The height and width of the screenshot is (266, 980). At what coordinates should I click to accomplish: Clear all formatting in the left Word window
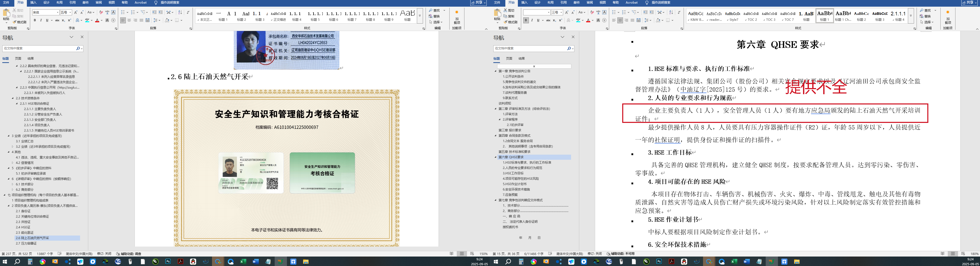point(101,13)
